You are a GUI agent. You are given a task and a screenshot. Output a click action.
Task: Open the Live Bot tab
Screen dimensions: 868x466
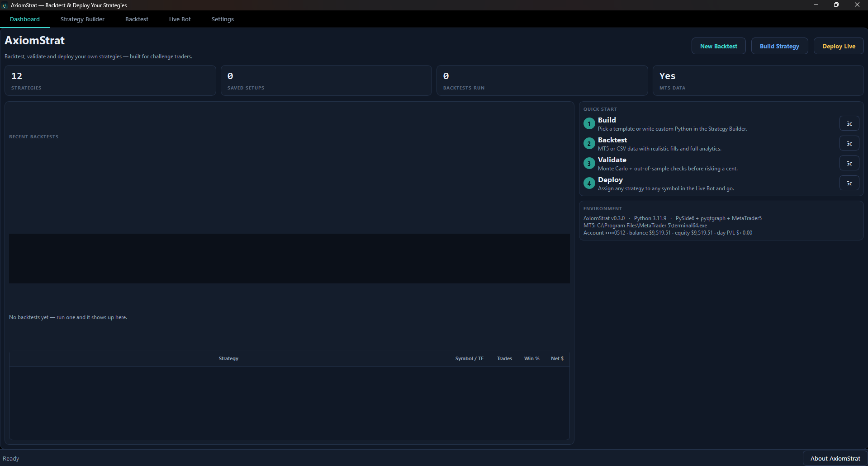point(180,19)
